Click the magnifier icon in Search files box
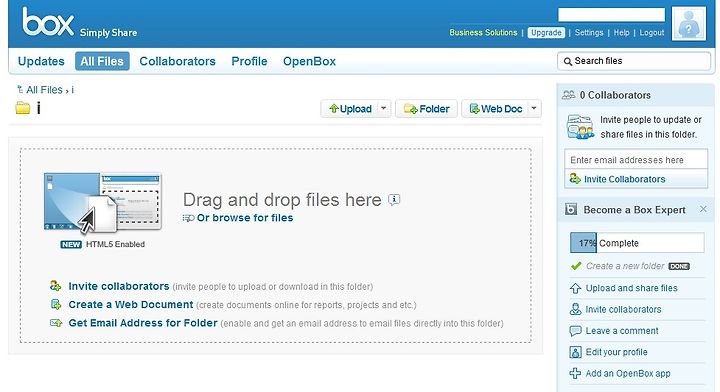Viewport: 720px width, 392px height. [568, 61]
